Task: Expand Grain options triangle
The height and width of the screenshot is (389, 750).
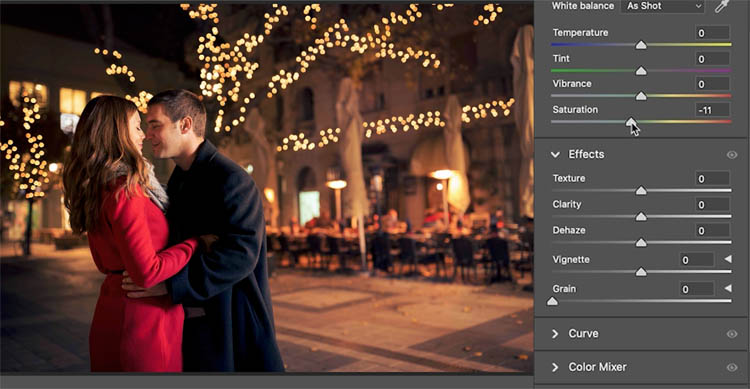Action: point(728,288)
